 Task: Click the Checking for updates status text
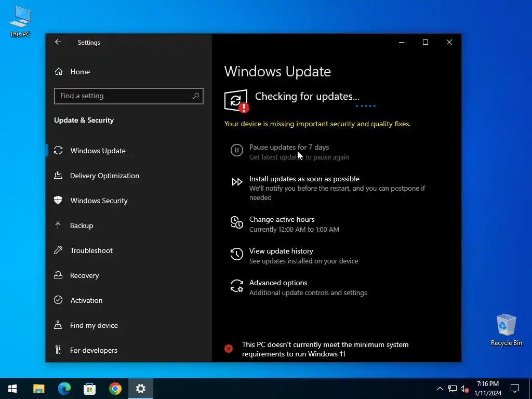click(x=307, y=96)
